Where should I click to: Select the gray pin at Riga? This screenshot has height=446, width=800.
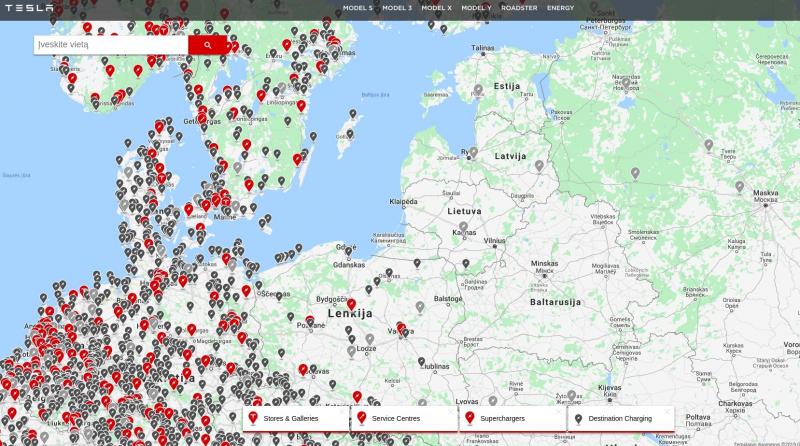point(473,152)
